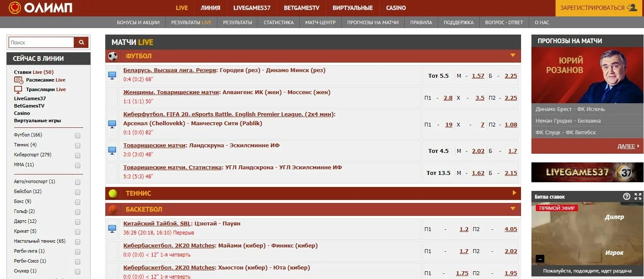Collapse the Баскетбол section arrow
644x279 pixels.
(x=513, y=209)
